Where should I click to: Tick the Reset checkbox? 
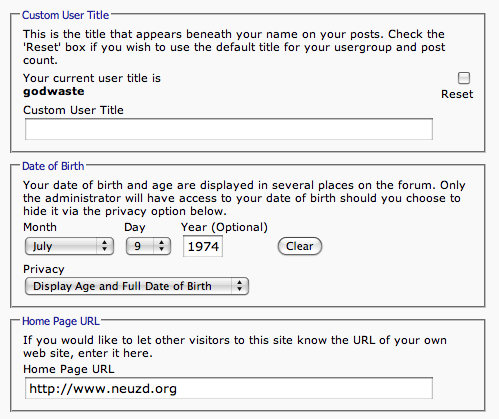click(464, 78)
